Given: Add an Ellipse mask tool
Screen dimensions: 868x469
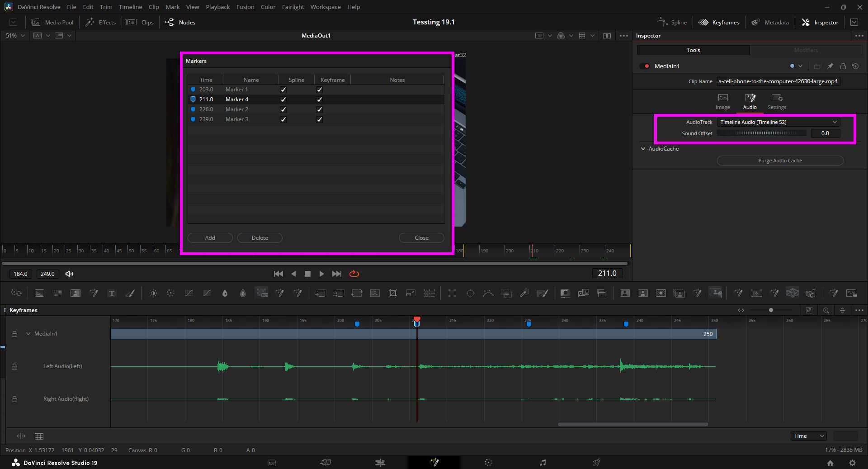Looking at the screenshot, I should click(470, 293).
